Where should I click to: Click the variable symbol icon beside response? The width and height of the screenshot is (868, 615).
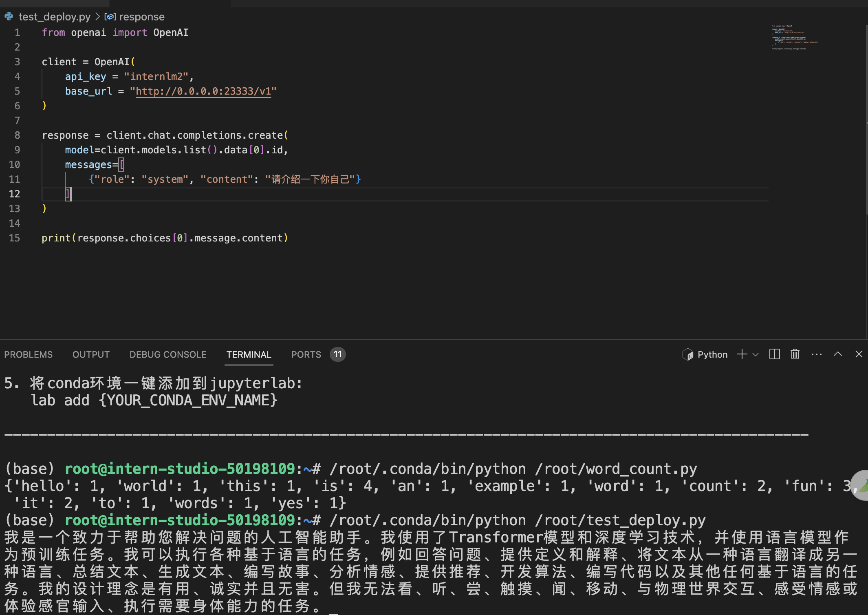pyautogui.click(x=110, y=17)
